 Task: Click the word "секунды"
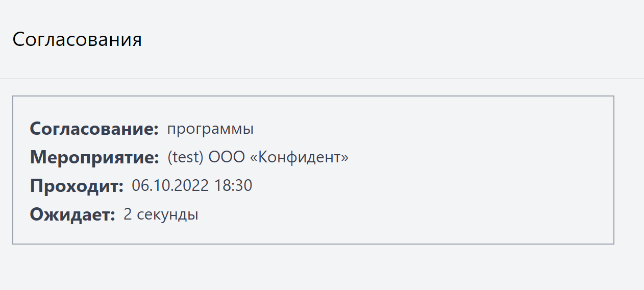(x=167, y=214)
